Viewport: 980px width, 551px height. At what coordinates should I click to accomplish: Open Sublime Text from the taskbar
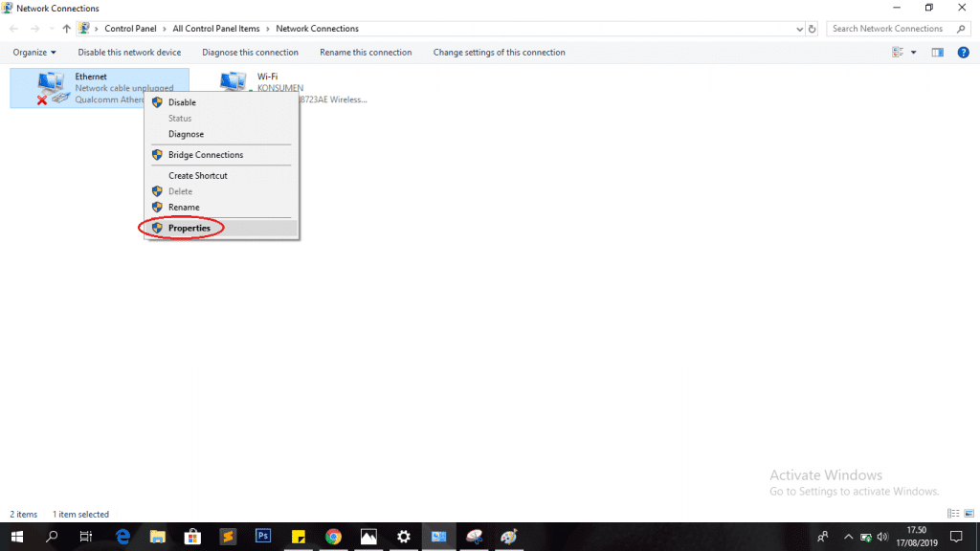click(228, 537)
